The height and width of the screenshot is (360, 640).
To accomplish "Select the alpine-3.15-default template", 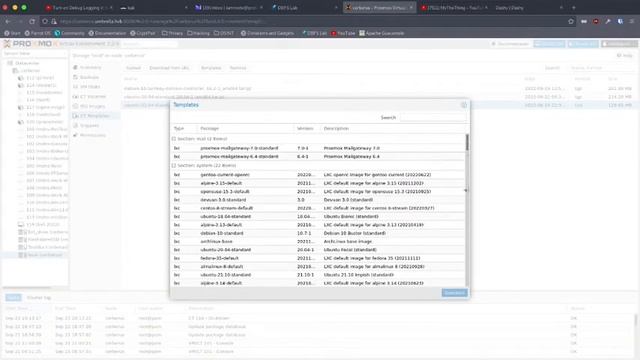I will 318,183.
